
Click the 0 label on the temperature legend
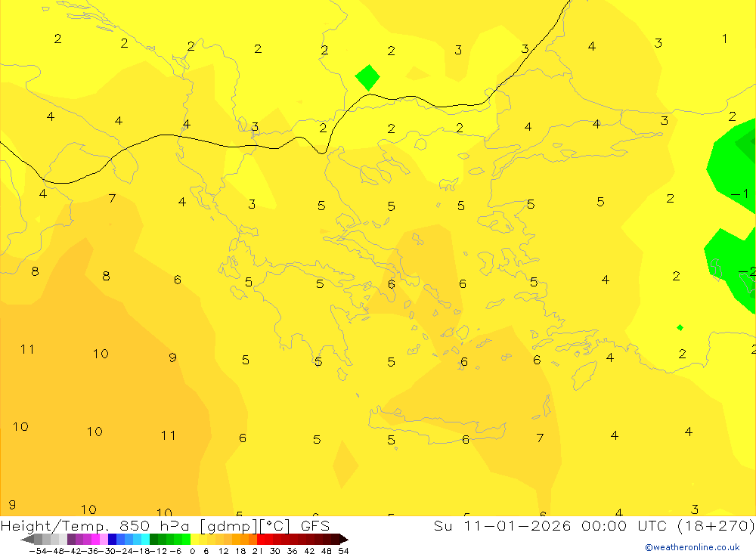(x=192, y=551)
